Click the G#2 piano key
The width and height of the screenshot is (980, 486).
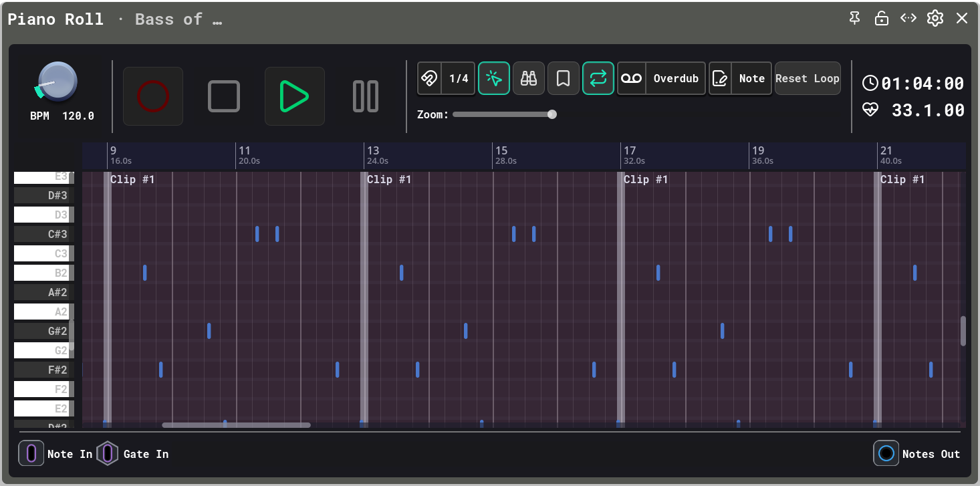44,331
